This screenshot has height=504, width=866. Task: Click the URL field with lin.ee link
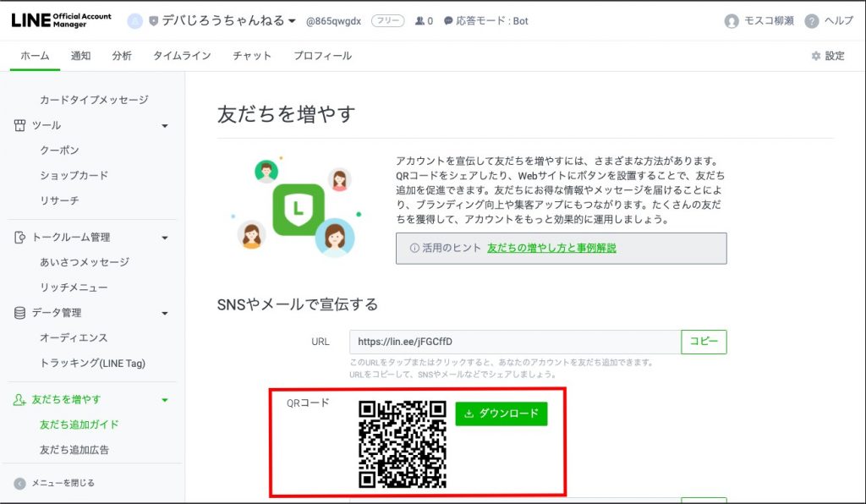click(x=515, y=342)
